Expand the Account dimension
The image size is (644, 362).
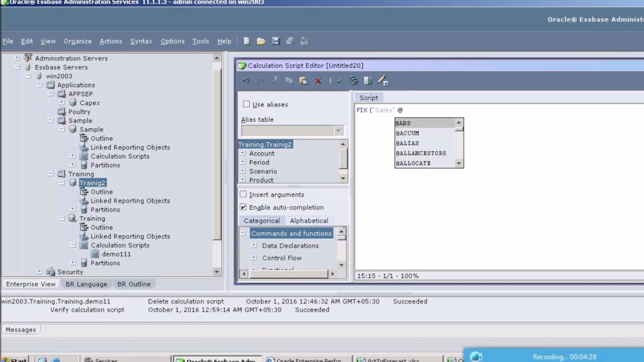(x=243, y=153)
